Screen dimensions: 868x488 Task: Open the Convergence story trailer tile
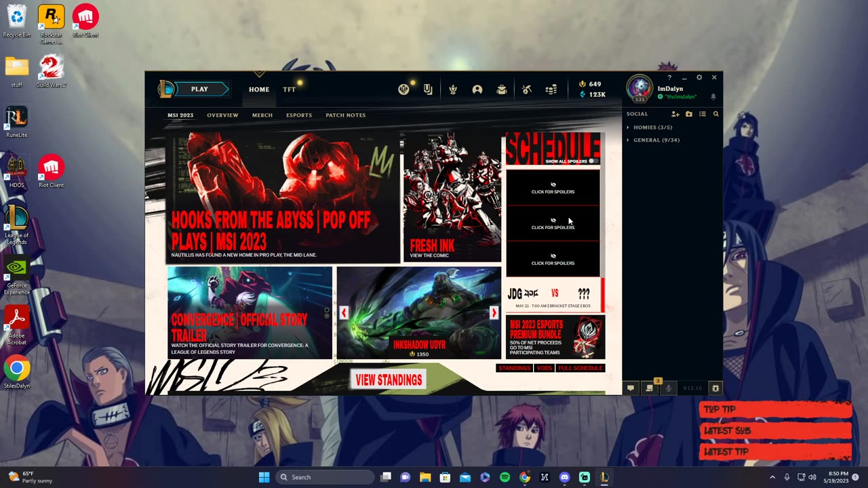point(250,312)
